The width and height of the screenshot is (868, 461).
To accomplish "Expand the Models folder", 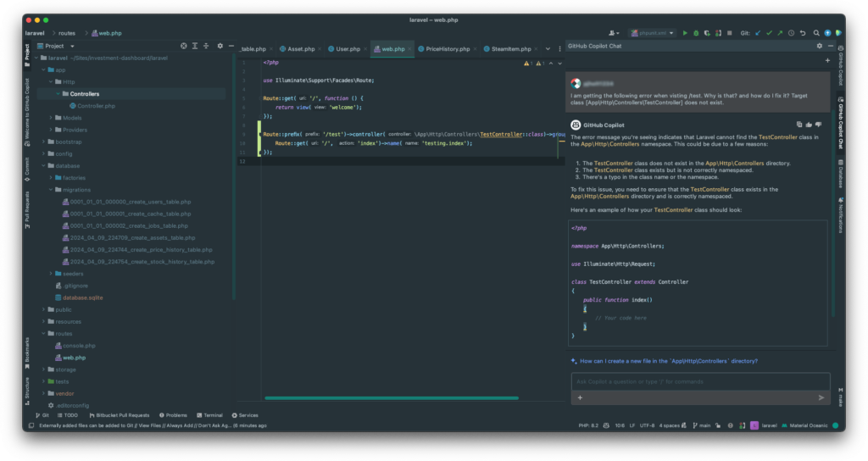I will pyautogui.click(x=51, y=118).
